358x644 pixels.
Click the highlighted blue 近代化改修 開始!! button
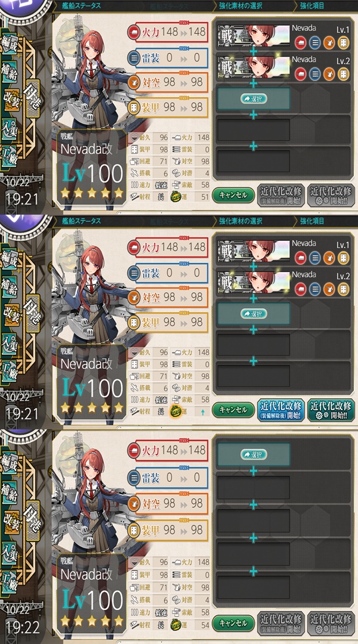click(331, 410)
